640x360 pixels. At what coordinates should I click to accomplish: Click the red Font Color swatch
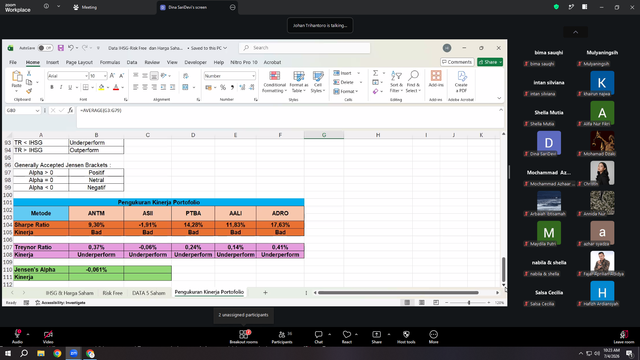[x=116, y=87]
